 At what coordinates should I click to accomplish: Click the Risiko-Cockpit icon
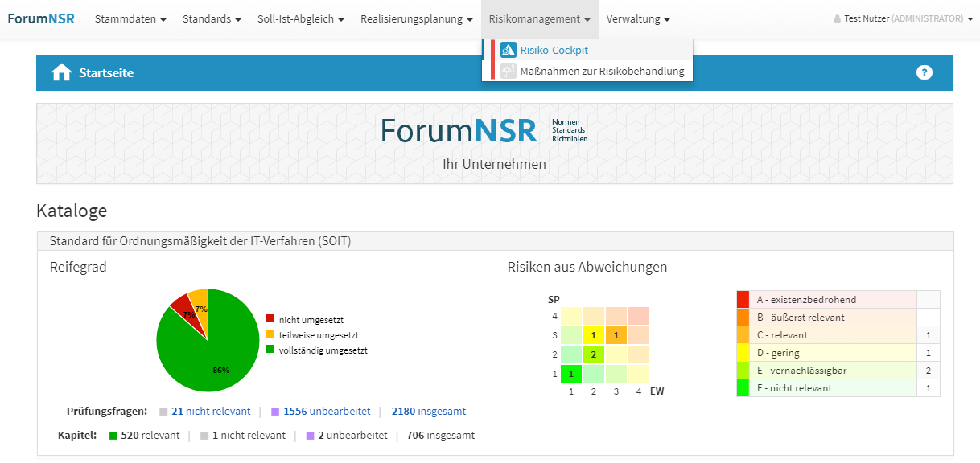[x=508, y=50]
